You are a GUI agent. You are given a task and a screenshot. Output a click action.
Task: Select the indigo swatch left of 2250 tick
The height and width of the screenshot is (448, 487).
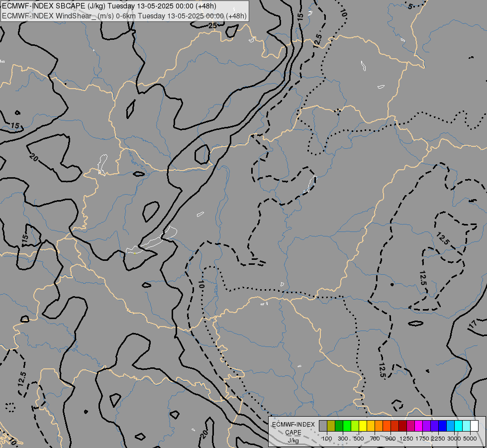pyautogui.click(x=434, y=426)
